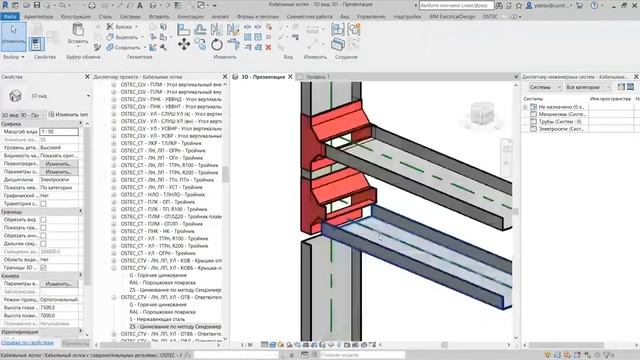Image resolution: width=640 pixels, height=360 pixels.
Task: Open the Системы ribbon tab
Action: [130, 17]
